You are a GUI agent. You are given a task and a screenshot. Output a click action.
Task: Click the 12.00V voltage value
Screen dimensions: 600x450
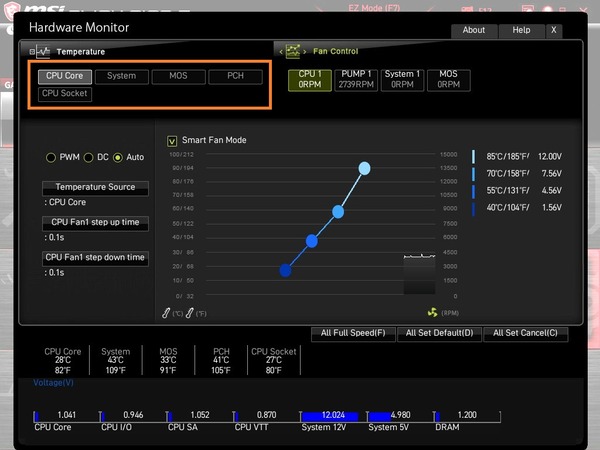point(550,157)
